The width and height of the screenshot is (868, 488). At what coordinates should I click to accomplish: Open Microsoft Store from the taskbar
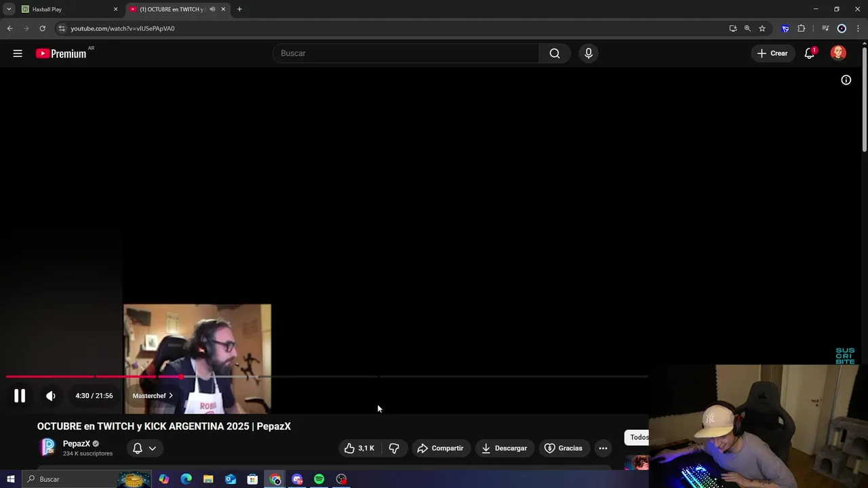click(x=253, y=479)
